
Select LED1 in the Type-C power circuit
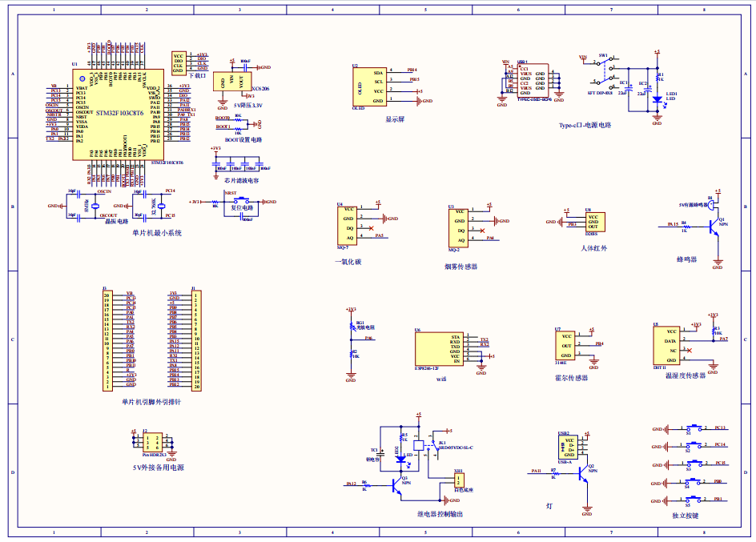click(657, 101)
